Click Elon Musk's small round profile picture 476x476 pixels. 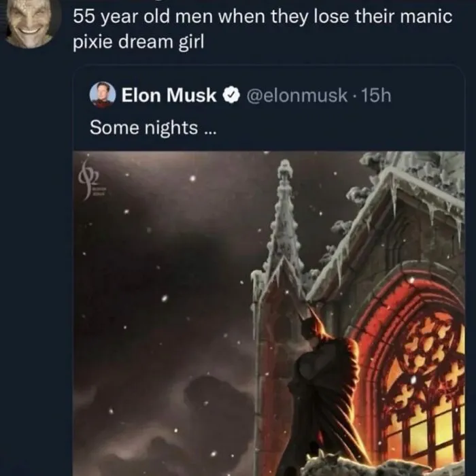[103, 95]
